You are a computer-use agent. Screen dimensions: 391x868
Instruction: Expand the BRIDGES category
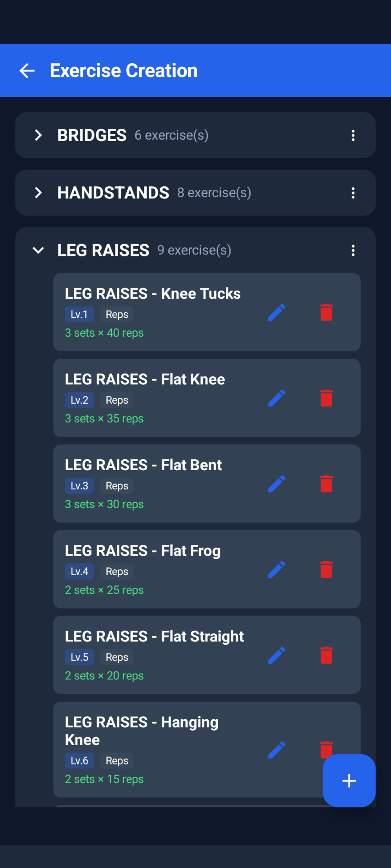(x=38, y=135)
